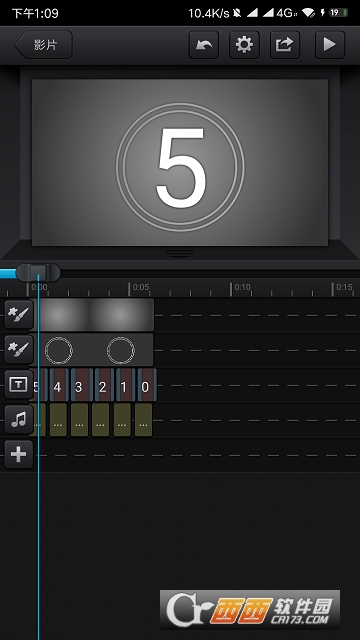Play the movie preview
360x640 pixels.
point(330,44)
